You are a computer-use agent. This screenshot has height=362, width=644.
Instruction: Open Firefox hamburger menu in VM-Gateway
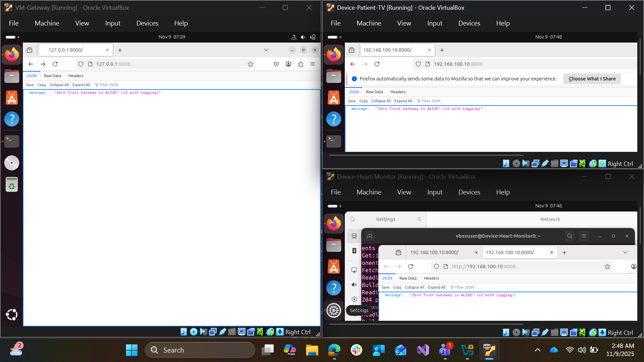[x=312, y=64]
